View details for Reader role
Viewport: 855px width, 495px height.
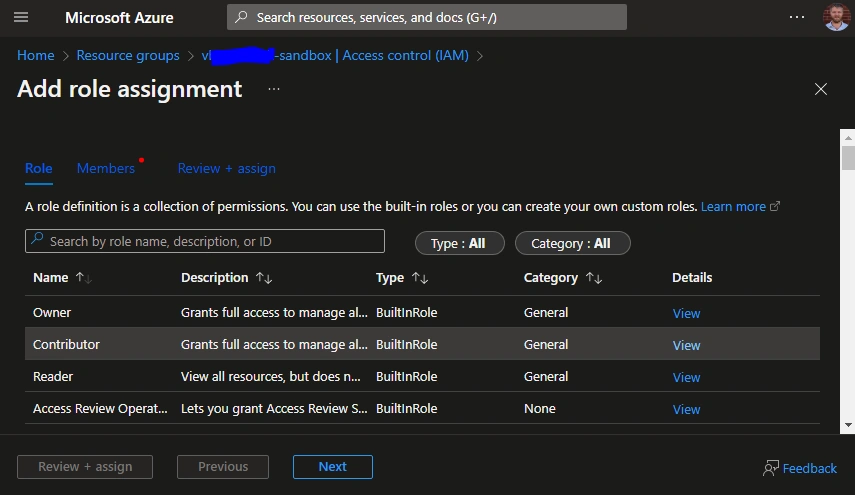tap(686, 377)
